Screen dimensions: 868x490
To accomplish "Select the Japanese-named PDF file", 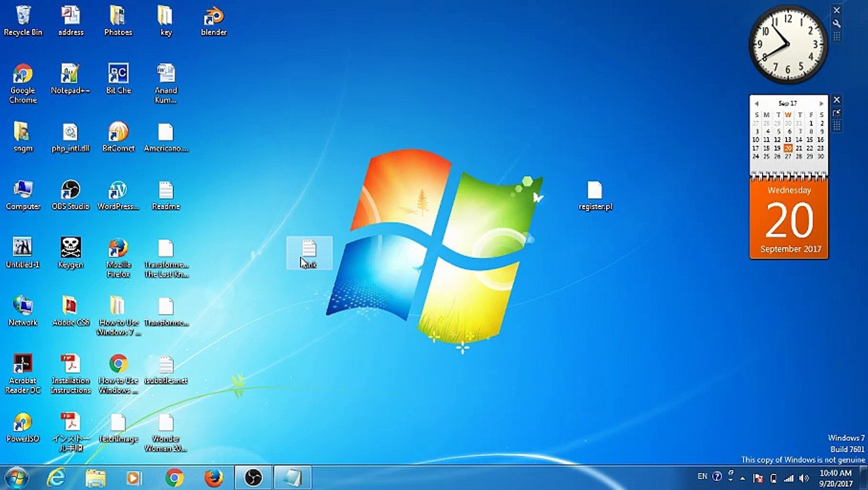I will [x=70, y=432].
